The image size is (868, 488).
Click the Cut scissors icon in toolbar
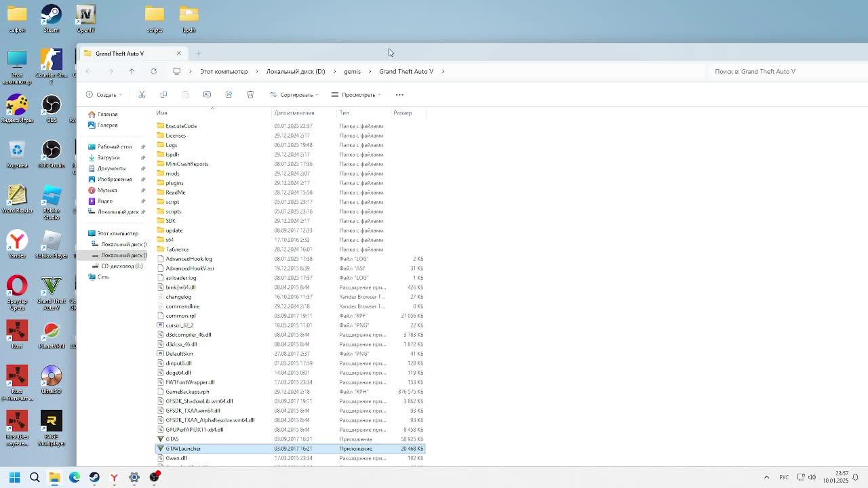[x=142, y=95]
